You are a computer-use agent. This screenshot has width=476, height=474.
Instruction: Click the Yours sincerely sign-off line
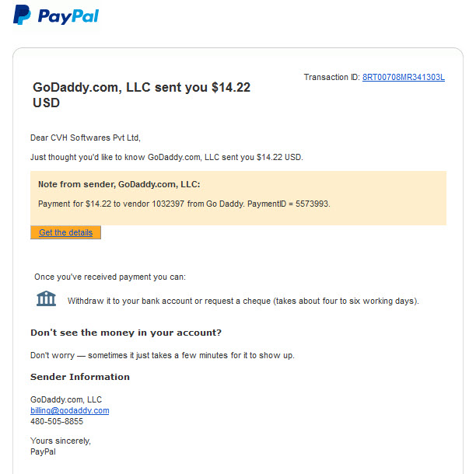[61, 441]
